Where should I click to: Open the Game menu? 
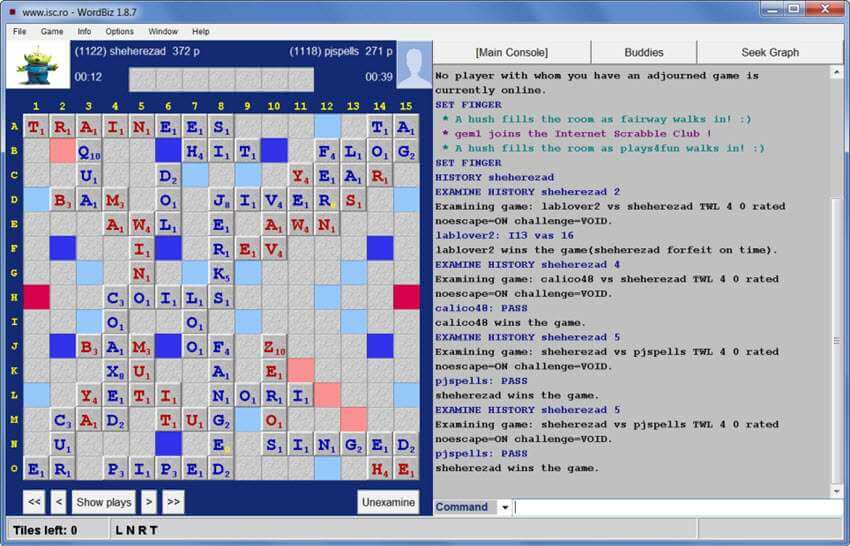(x=52, y=31)
